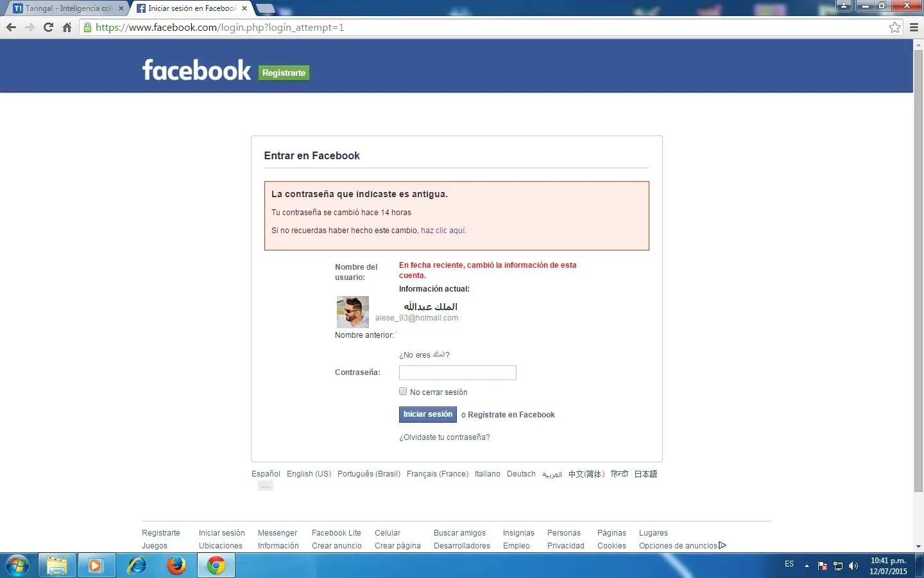The image size is (924, 578).
Task: Open Action Center flag in system tray
Action: 823,566
